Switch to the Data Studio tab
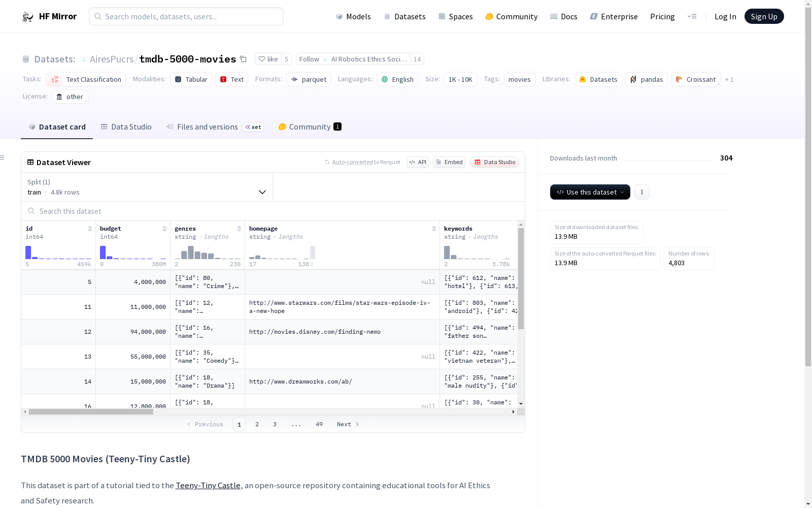The height and width of the screenshot is (508, 812). [126, 127]
